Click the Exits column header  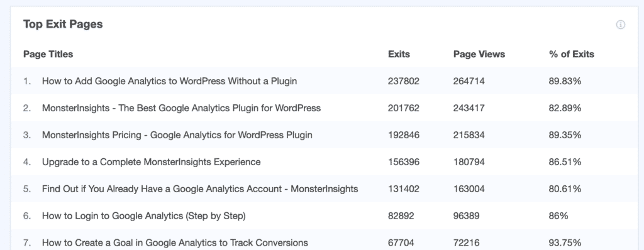(x=399, y=54)
